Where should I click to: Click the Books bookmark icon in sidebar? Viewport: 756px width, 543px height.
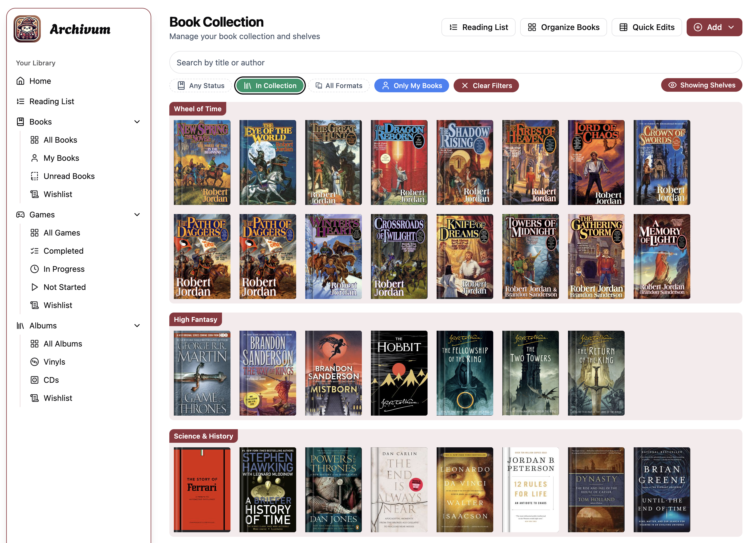[x=20, y=122]
